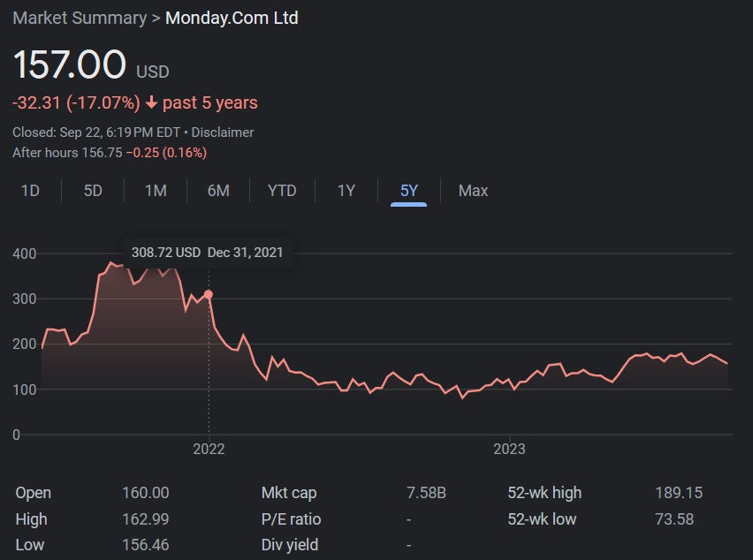The height and width of the screenshot is (560, 753).
Task: Click the 200 y-axis label
Action: pyautogui.click(x=25, y=344)
